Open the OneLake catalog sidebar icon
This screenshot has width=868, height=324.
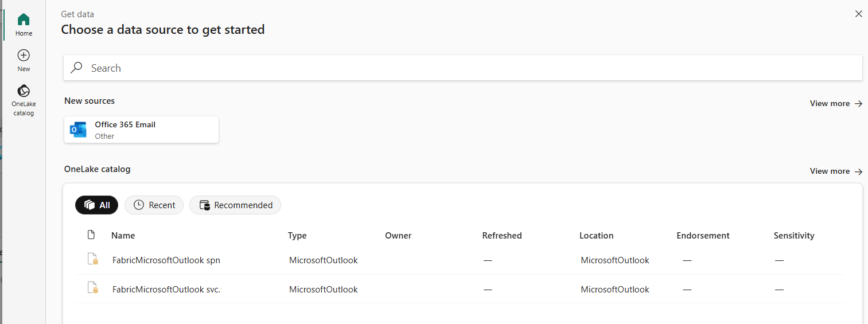pyautogui.click(x=24, y=91)
